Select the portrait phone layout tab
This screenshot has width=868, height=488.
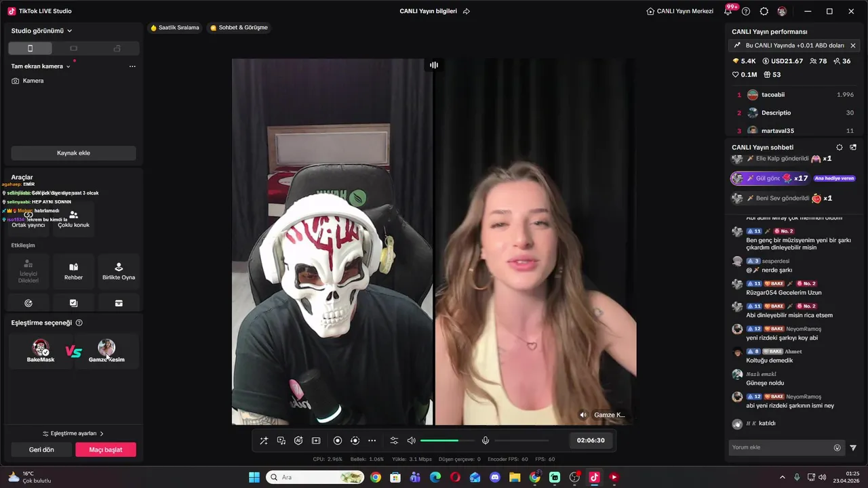click(30, 48)
